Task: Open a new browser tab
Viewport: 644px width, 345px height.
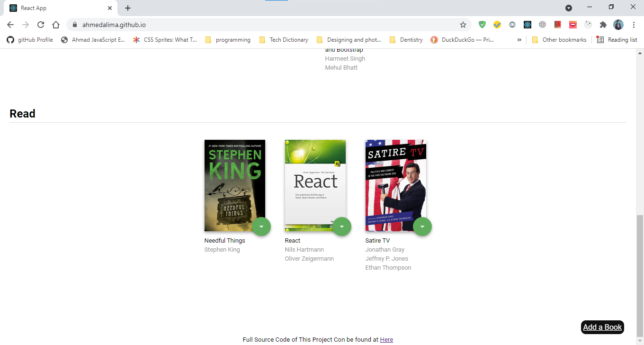Action: pos(128,8)
